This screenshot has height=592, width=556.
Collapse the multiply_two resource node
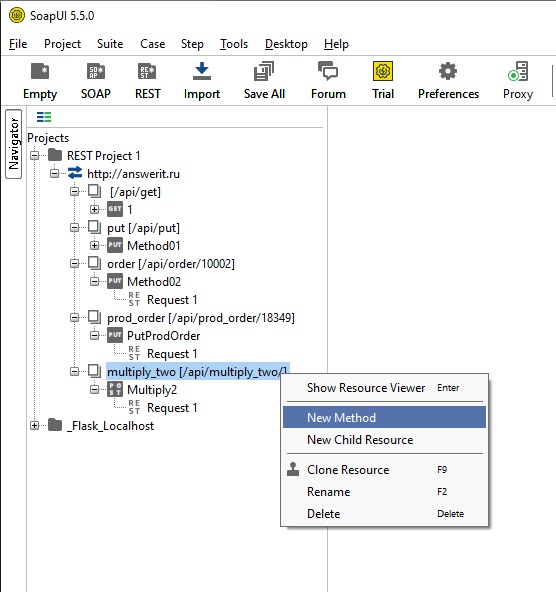point(74,372)
